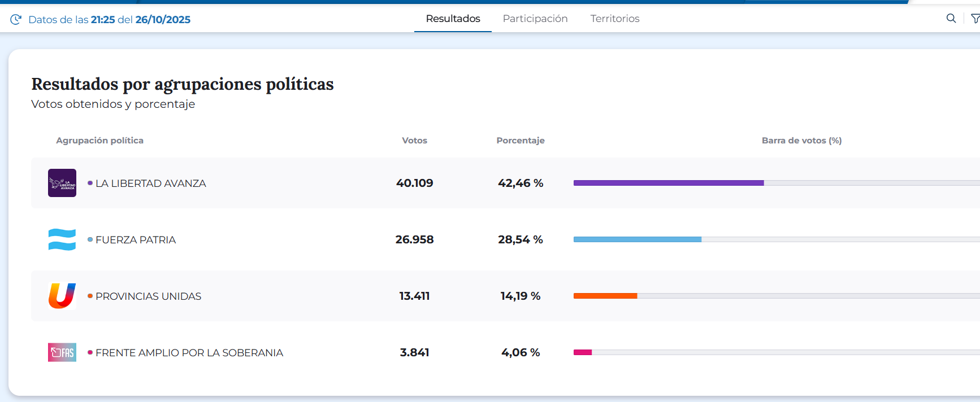
Task: Click the Porcentaje column header
Action: 521,141
